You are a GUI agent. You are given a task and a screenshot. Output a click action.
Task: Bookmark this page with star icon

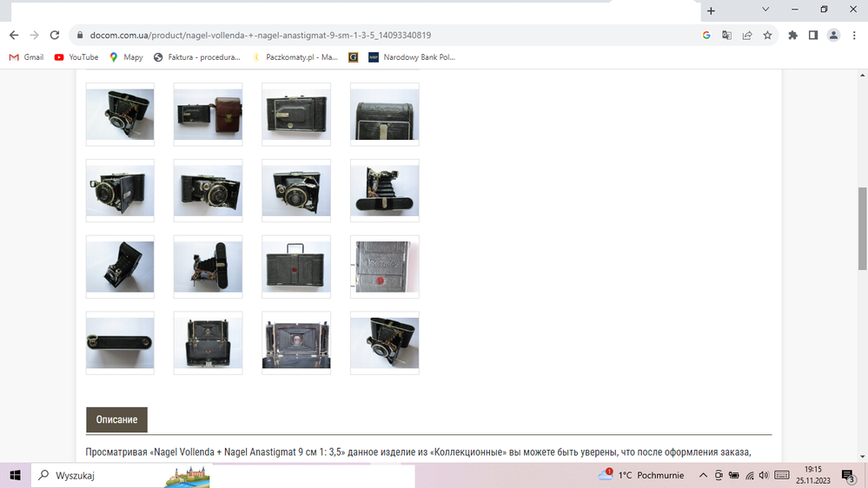click(x=767, y=36)
